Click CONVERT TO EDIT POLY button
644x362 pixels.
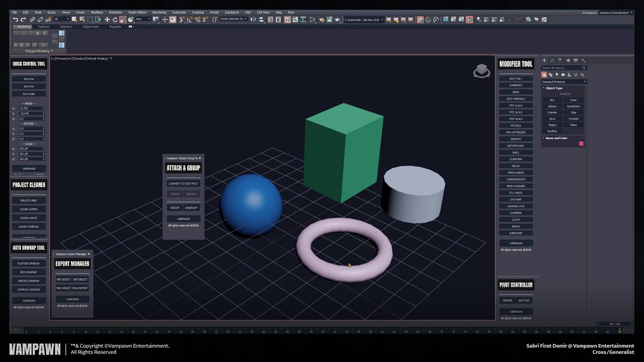tap(183, 184)
